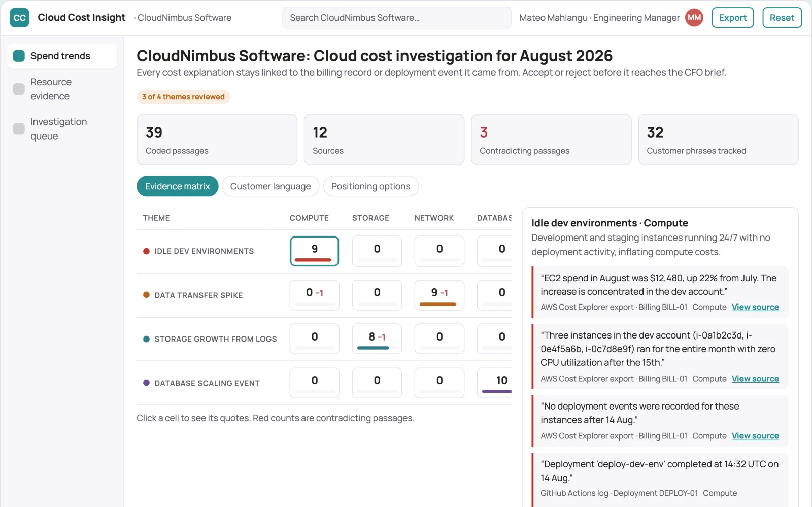Select Storage growth from logs Storage cell 8 -1
Screen dimensions: 812x507
[377, 339]
